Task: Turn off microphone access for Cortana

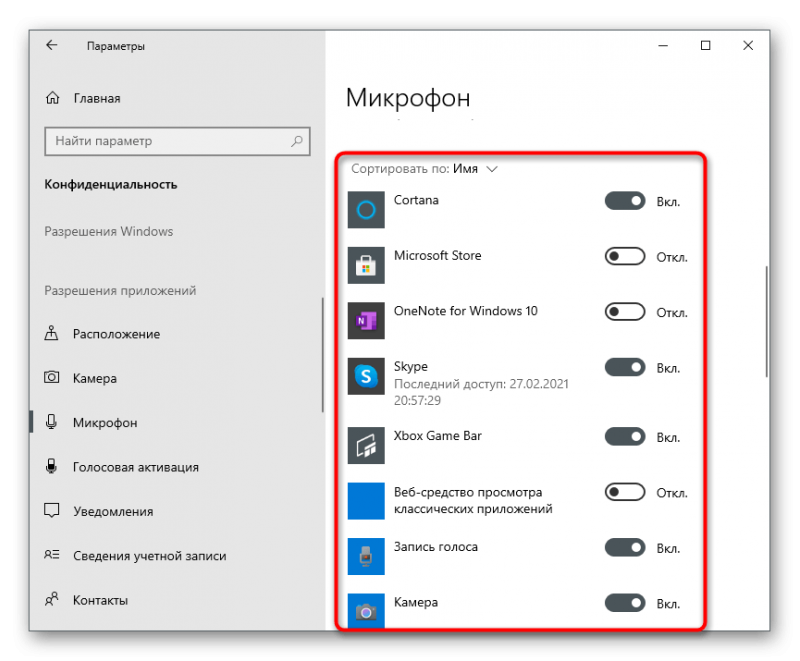Action: click(625, 201)
